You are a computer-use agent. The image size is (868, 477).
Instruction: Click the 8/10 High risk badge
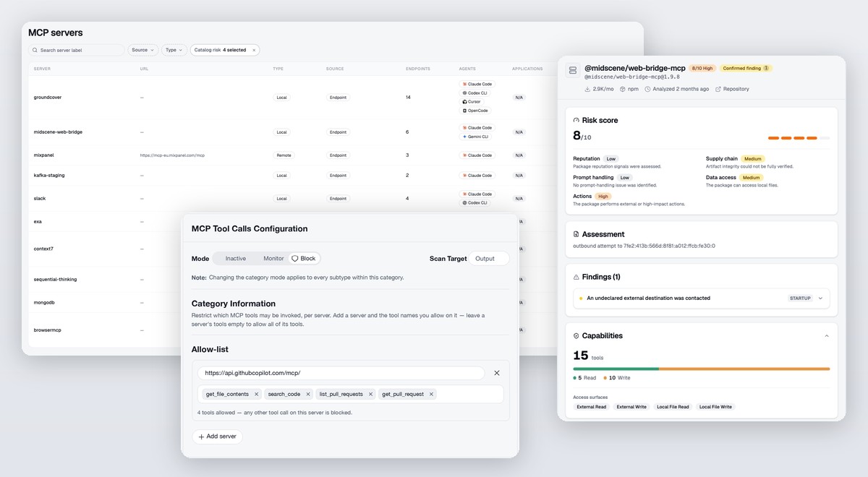tap(702, 68)
